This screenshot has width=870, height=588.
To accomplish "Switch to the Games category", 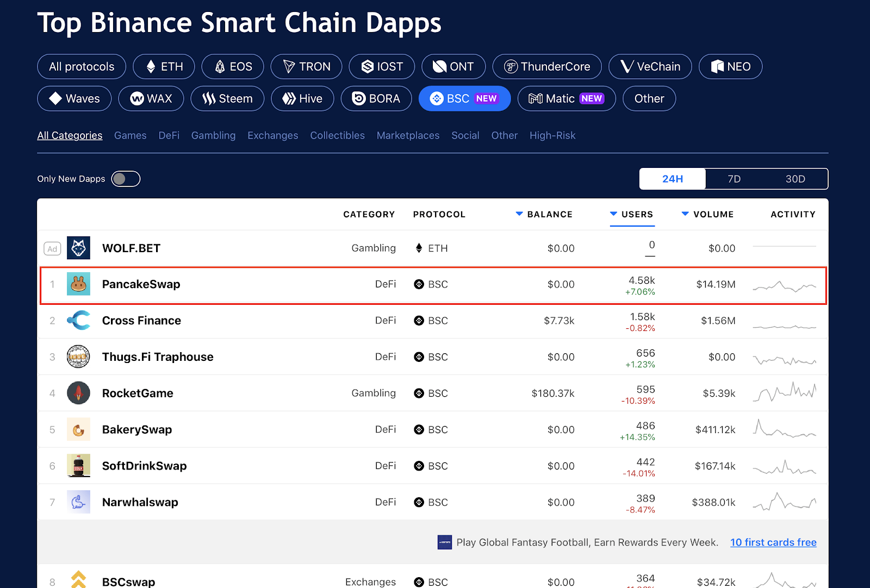I will tap(130, 135).
